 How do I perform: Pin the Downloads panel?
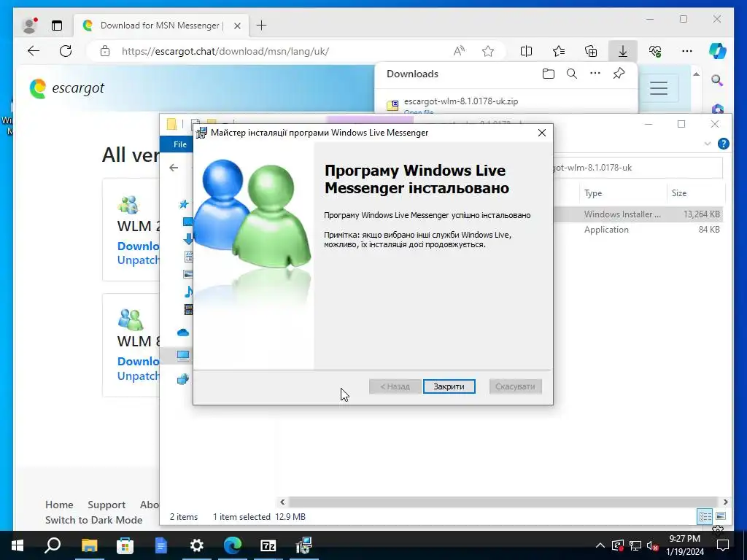coord(619,74)
